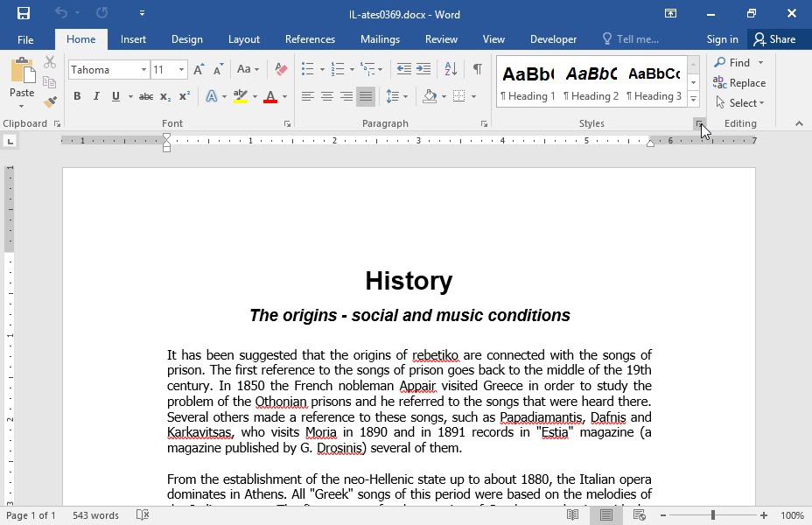The height and width of the screenshot is (525, 812).
Task: Click the Find button
Action: (x=732, y=63)
